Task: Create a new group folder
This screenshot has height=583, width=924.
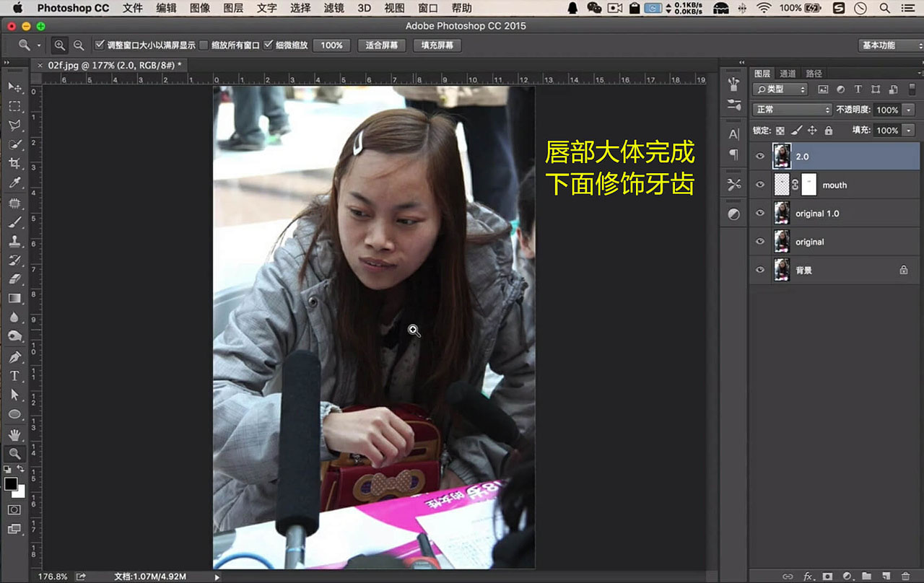Action: (x=866, y=577)
